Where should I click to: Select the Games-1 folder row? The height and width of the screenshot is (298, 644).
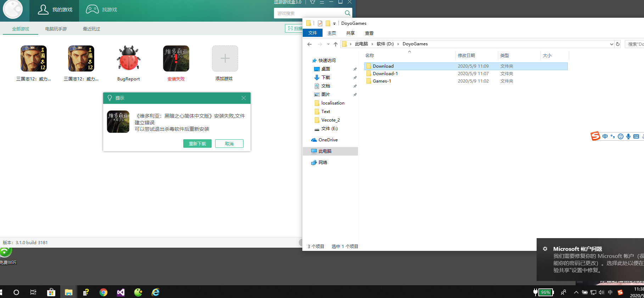tap(466, 81)
